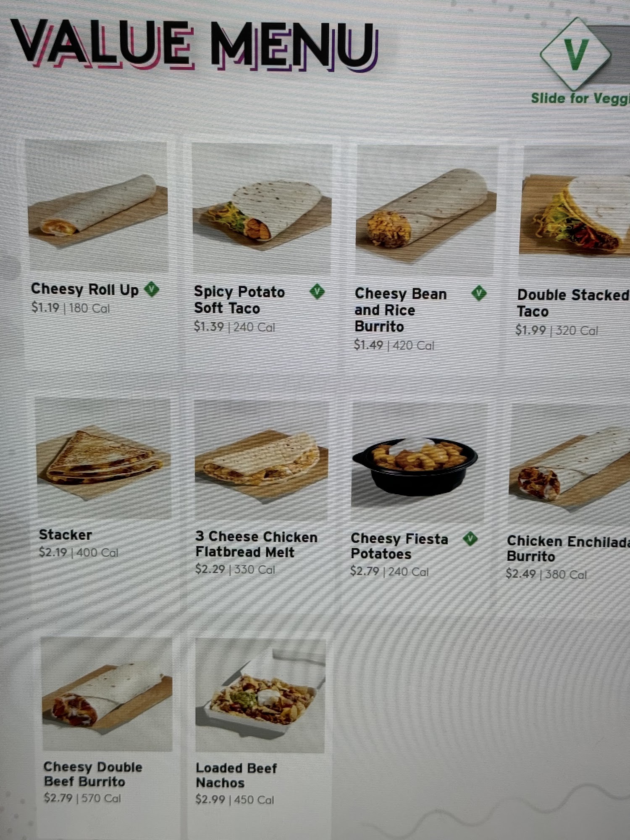
Task: Tap the Cheesy Double Beef Burrito label
Action: click(x=93, y=774)
